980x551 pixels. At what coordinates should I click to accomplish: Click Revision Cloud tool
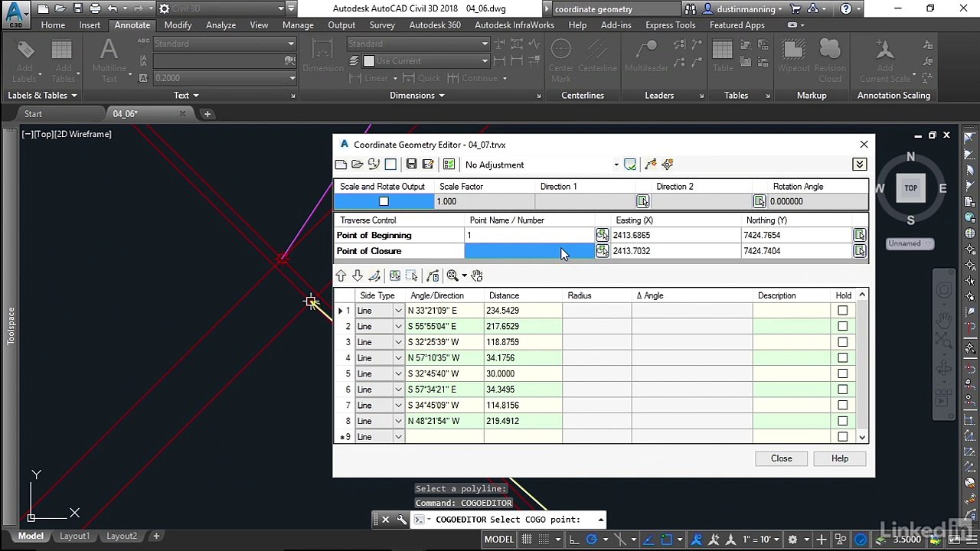click(x=830, y=61)
